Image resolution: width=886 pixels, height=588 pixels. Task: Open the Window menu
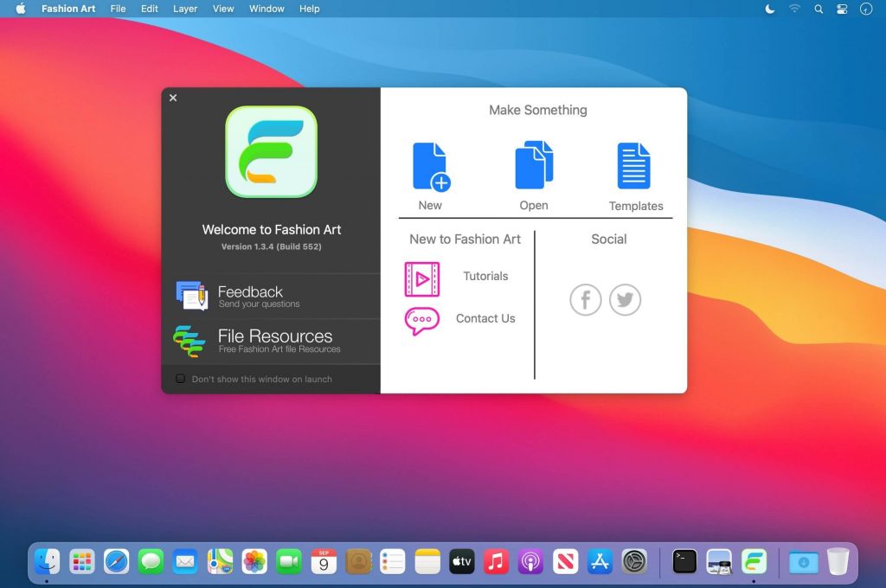(266, 9)
